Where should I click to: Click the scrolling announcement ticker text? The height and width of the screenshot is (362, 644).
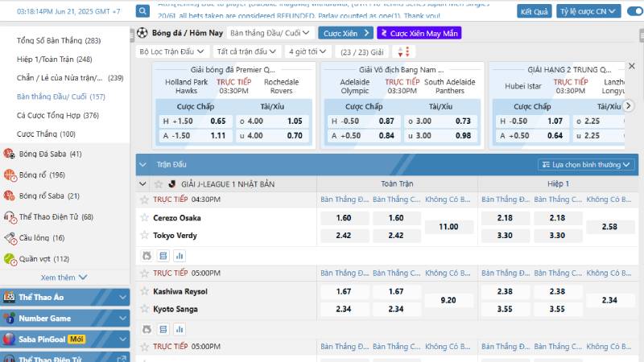click(324, 10)
